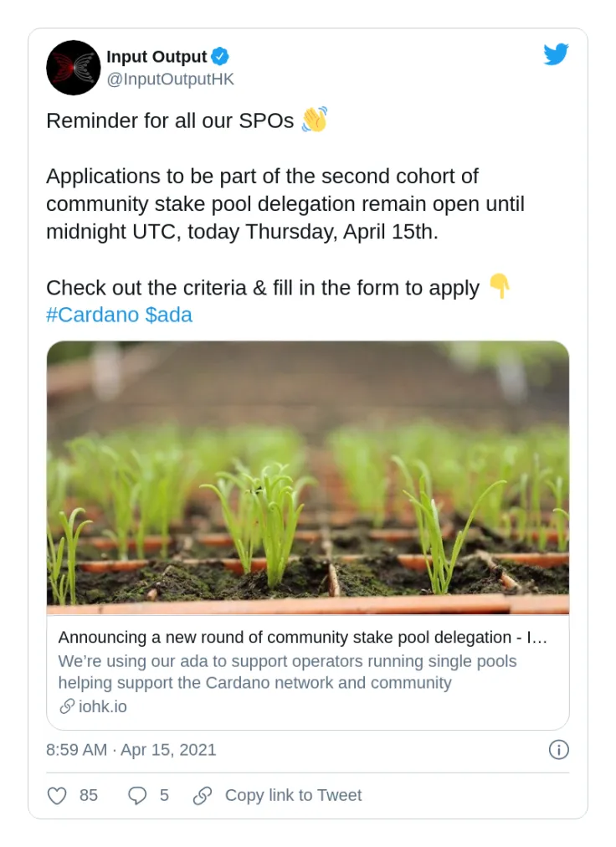Click the link icon beside iohk.io
This screenshot has height=847, width=616.
click(67, 706)
